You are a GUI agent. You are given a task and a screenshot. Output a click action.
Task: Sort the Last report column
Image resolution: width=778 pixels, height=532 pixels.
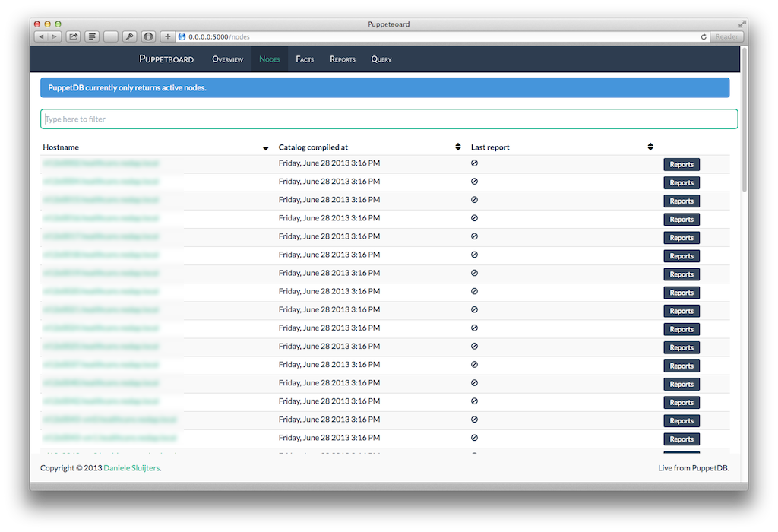[650, 147]
